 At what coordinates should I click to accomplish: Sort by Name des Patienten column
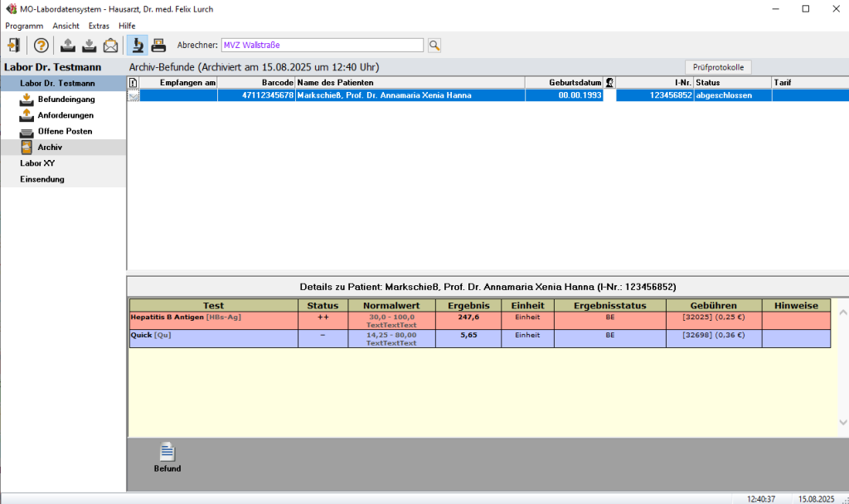(410, 83)
